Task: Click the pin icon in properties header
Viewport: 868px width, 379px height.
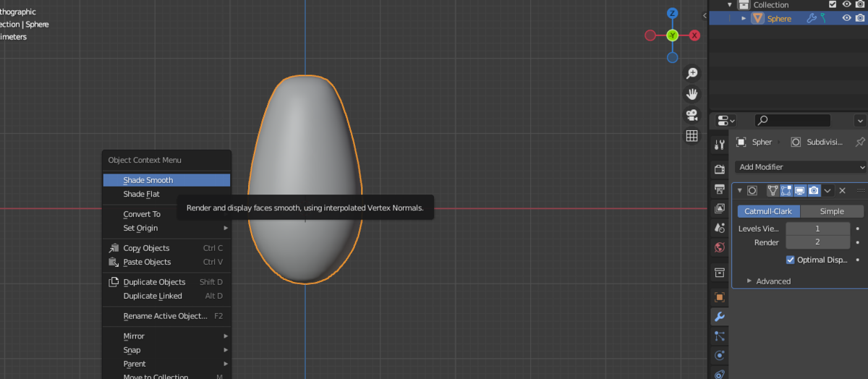Action: [859, 142]
